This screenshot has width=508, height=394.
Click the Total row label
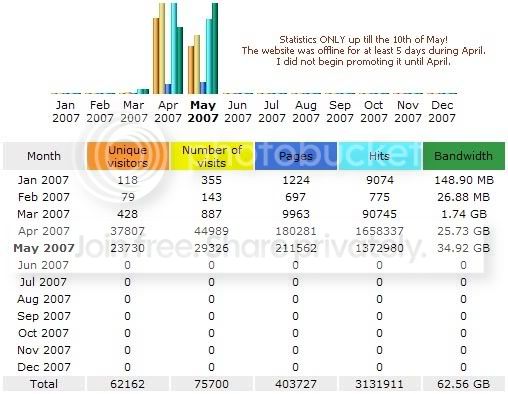click(x=44, y=384)
